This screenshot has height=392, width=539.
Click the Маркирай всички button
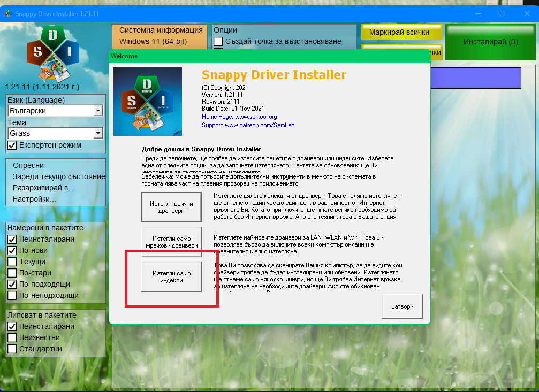(x=401, y=32)
